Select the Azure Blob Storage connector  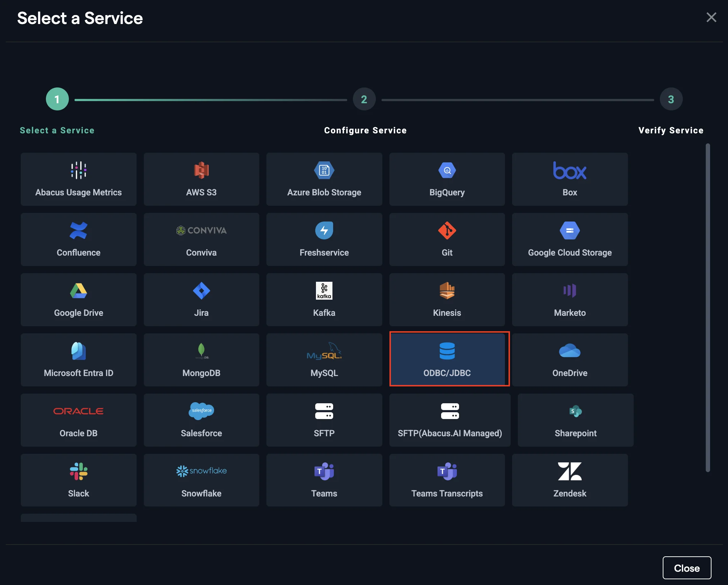click(324, 179)
